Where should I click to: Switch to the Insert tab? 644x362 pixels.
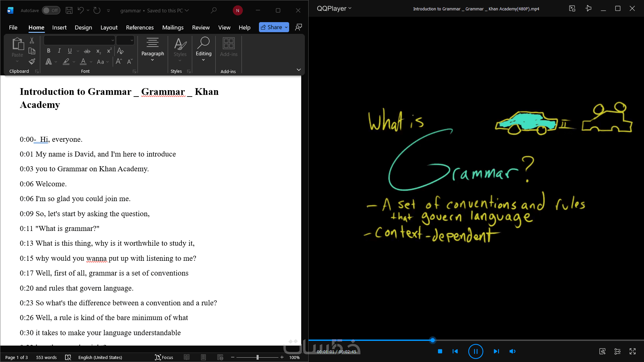pyautogui.click(x=59, y=27)
